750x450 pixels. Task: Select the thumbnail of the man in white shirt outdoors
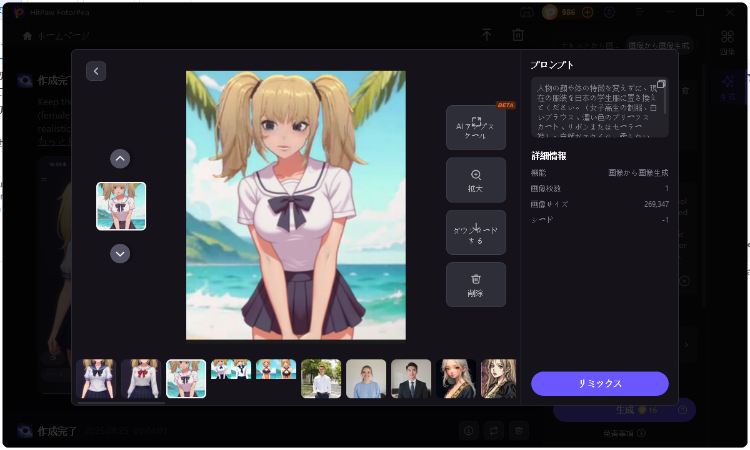(x=321, y=379)
